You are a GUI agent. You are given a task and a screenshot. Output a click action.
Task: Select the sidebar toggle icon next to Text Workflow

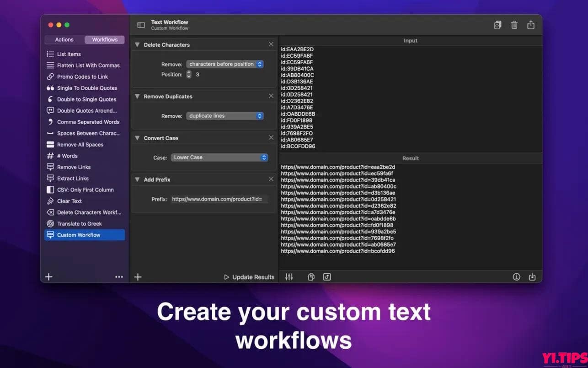tap(140, 25)
